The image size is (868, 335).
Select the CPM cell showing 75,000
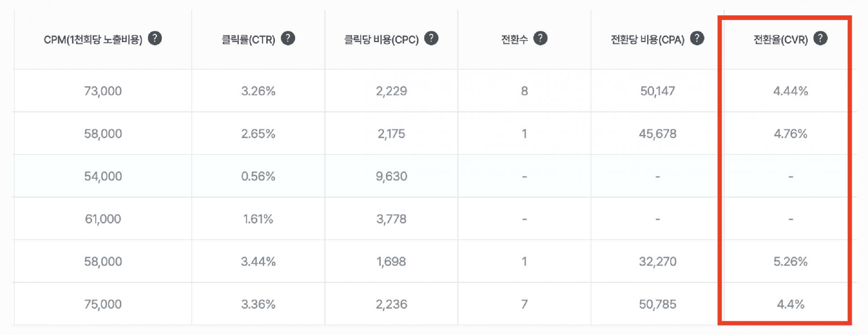(x=103, y=304)
